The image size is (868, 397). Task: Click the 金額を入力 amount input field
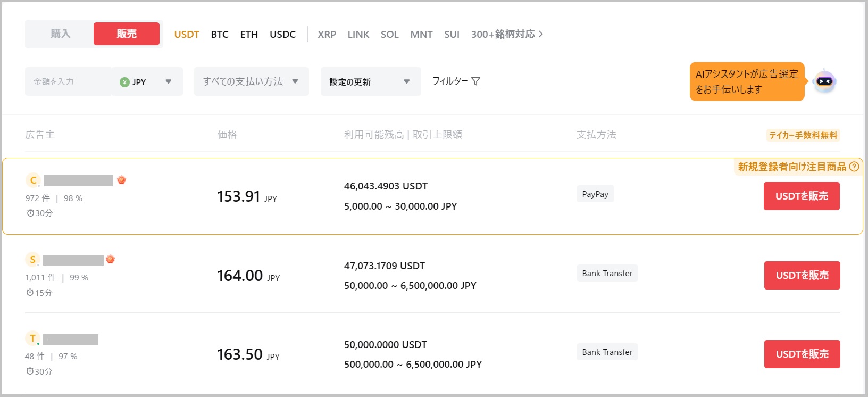click(68, 81)
